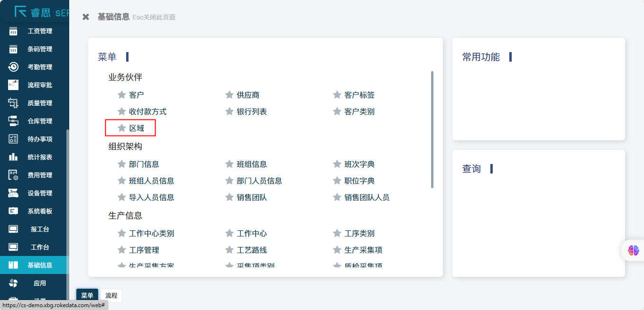Click the 统计报表 bar chart icon
The image size is (644, 310).
click(13, 157)
